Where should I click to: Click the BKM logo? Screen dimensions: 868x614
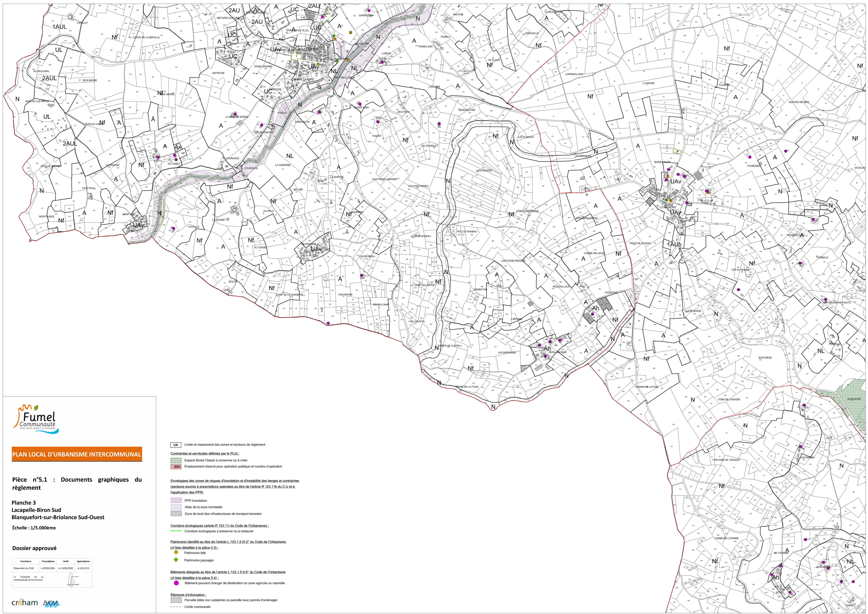[51, 603]
